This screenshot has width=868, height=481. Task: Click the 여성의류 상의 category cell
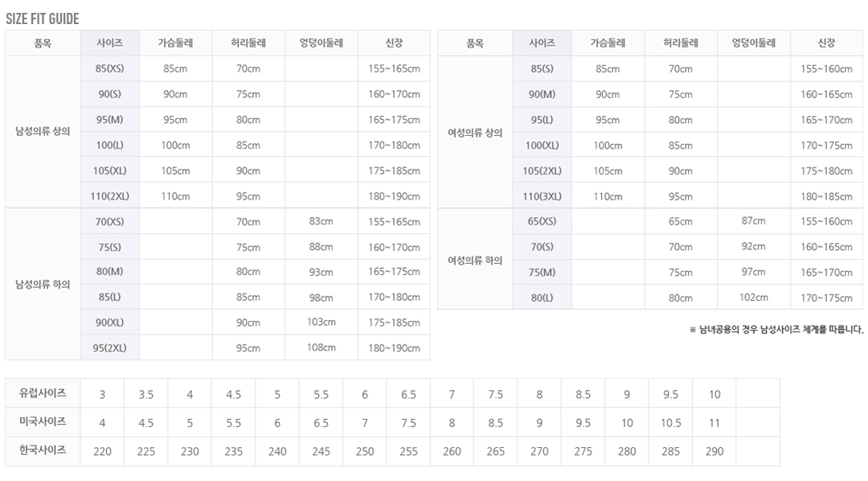click(x=475, y=133)
